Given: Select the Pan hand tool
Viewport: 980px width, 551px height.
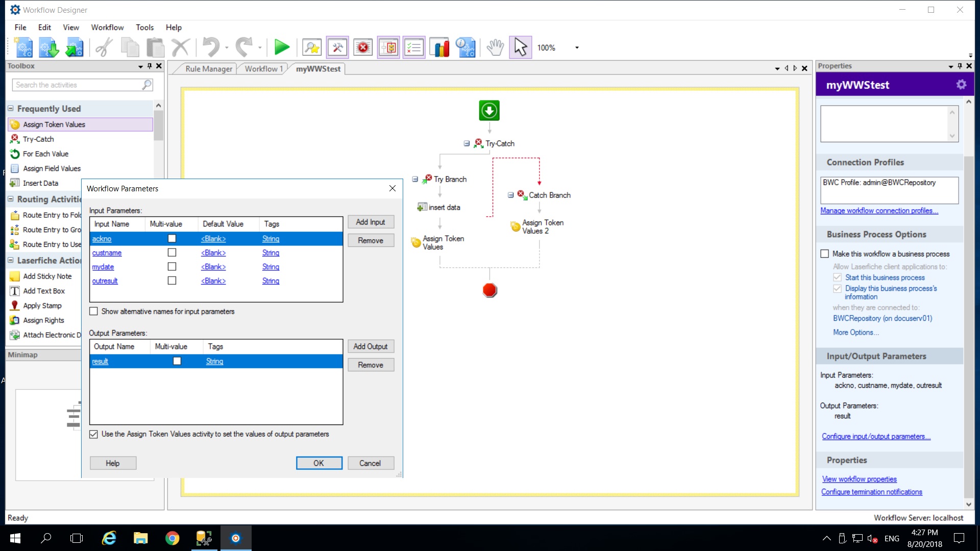Looking at the screenshot, I should [x=495, y=47].
